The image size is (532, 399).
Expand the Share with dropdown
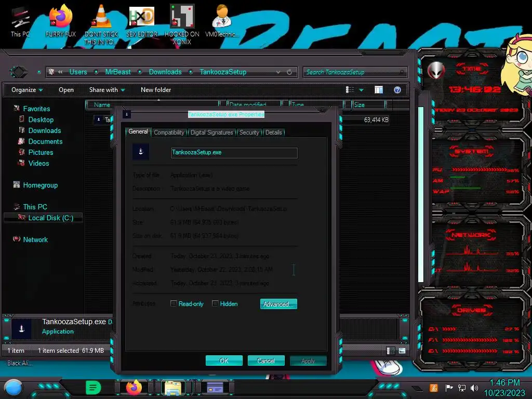point(107,90)
